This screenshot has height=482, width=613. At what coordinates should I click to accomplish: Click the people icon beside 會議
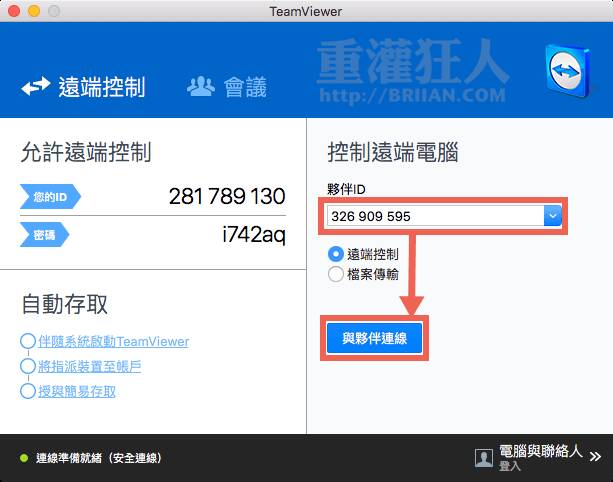click(x=201, y=86)
